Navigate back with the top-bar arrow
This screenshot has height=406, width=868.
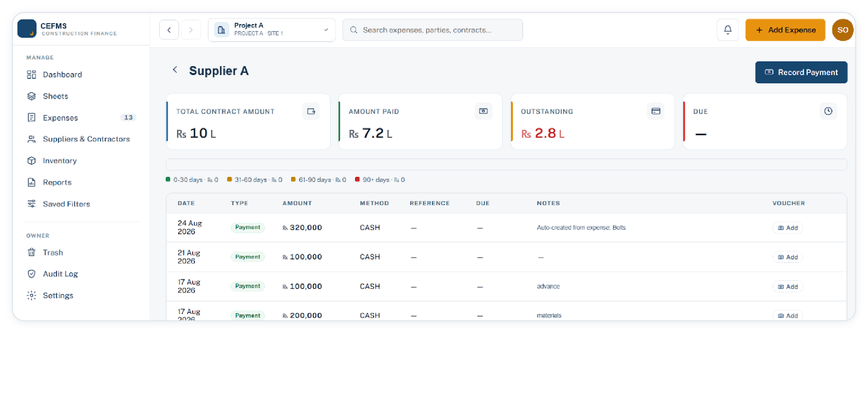point(169,30)
